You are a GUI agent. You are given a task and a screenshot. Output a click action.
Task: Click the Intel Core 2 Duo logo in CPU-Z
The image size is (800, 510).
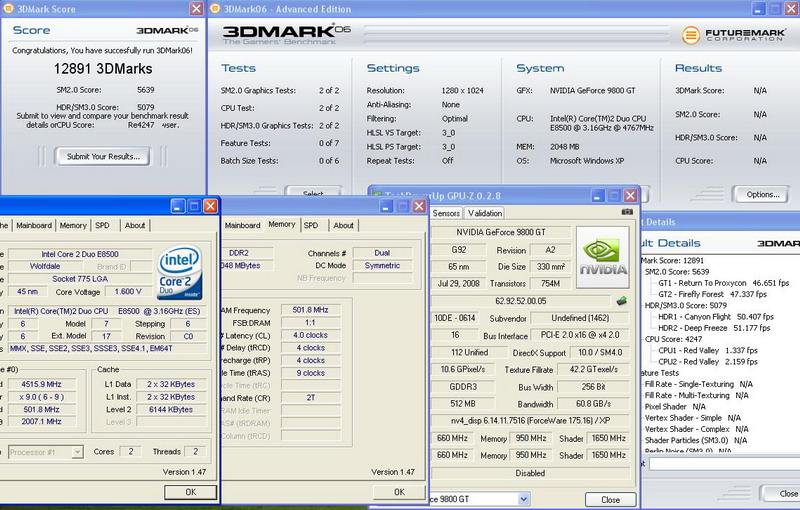(180, 273)
